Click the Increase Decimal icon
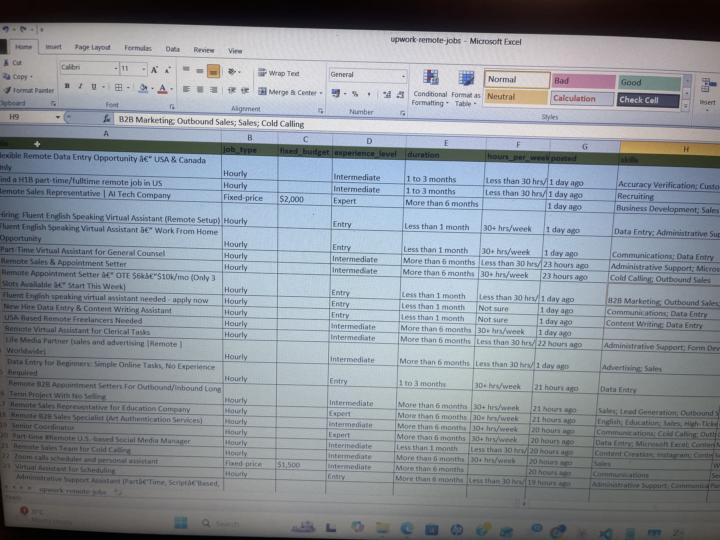Image resolution: width=720 pixels, height=540 pixels. tap(387, 95)
